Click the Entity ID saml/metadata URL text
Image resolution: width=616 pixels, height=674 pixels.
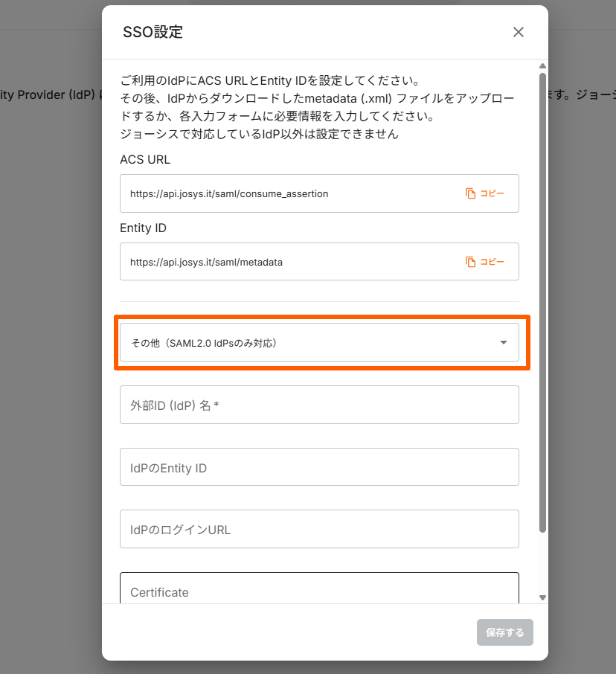206,262
